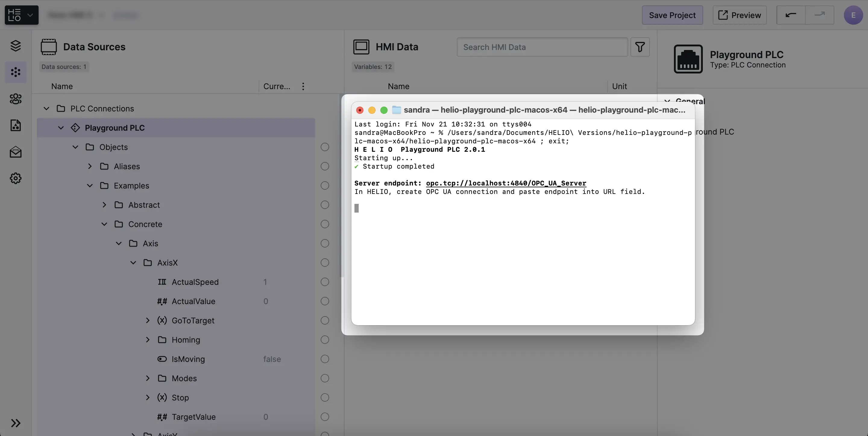
Task: Open the layers icon in the sidebar
Action: pyautogui.click(x=15, y=45)
